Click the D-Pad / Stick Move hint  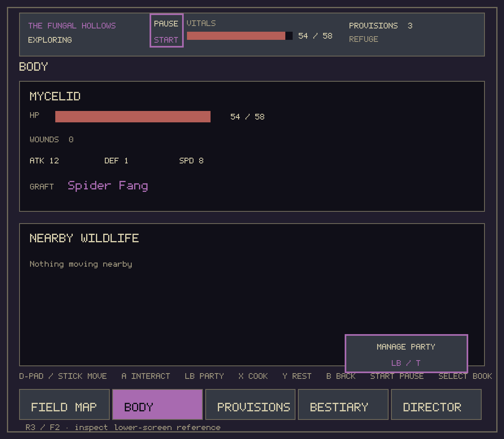tap(63, 376)
